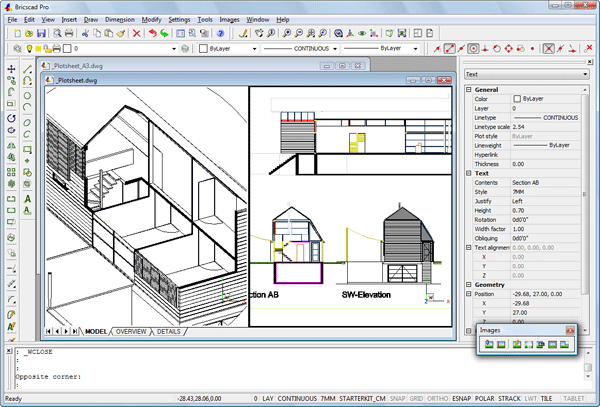Select the Polyline tool

(27, 81)
